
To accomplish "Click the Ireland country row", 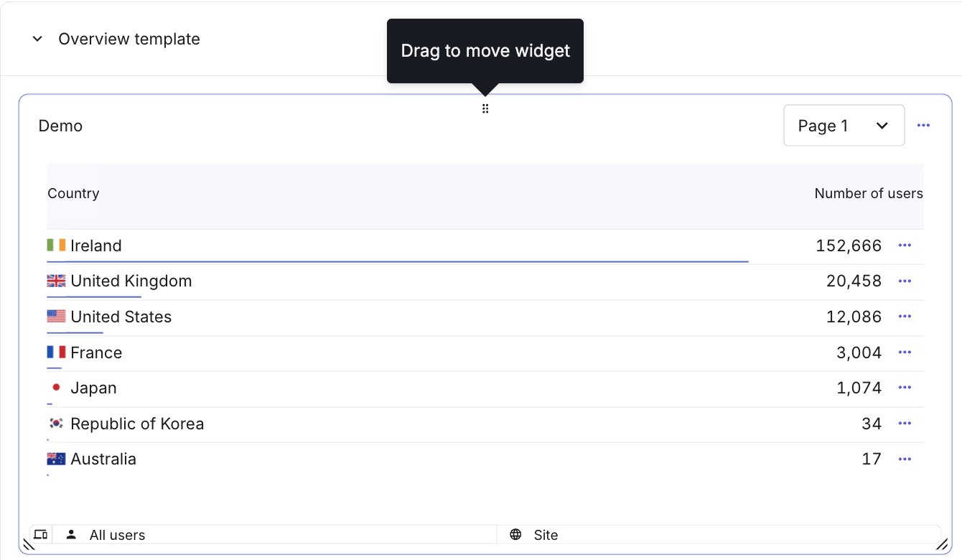I will click(x=485, y=246).
